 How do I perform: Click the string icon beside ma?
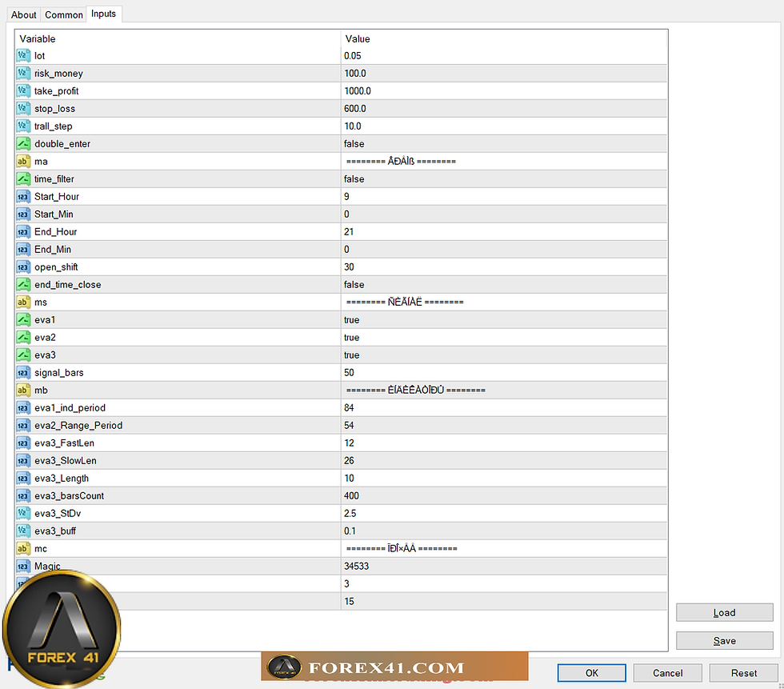23,161
